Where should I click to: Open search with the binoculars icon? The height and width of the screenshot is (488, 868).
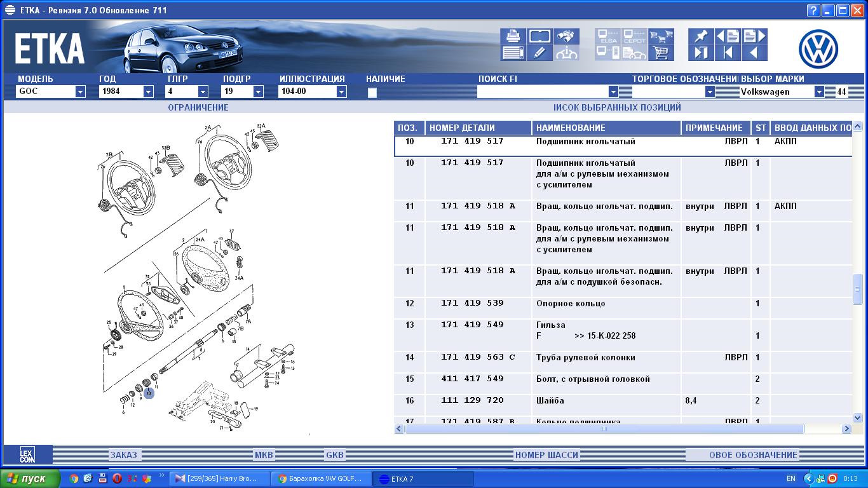(x=566, y=36)
